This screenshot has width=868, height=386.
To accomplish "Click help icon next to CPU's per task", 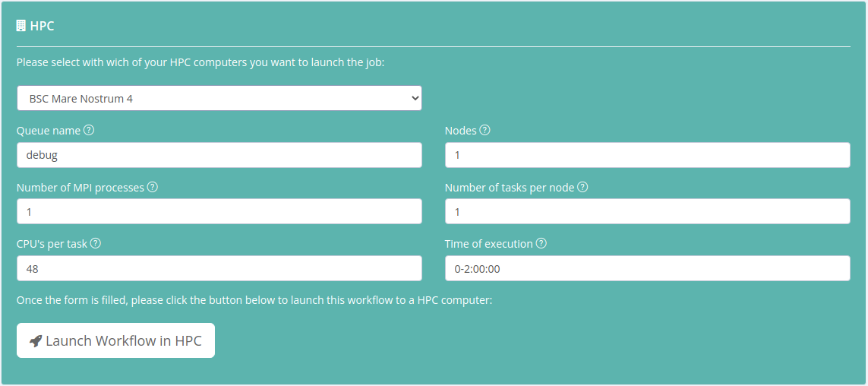I will coord(96,244).
